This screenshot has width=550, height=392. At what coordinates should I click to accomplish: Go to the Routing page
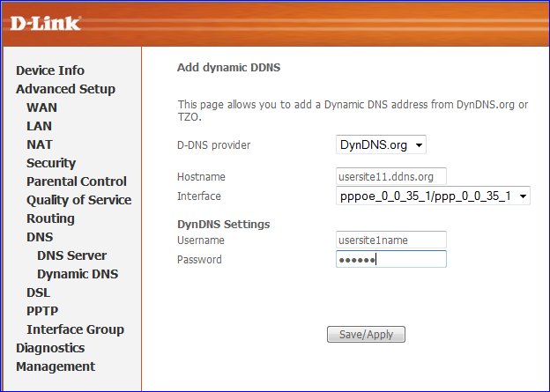50,218
